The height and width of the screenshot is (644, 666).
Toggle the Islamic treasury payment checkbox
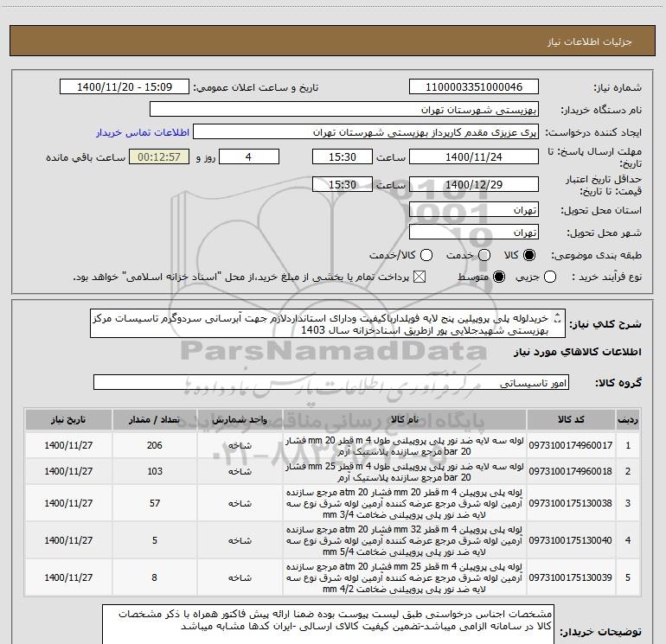pos(419,277)
